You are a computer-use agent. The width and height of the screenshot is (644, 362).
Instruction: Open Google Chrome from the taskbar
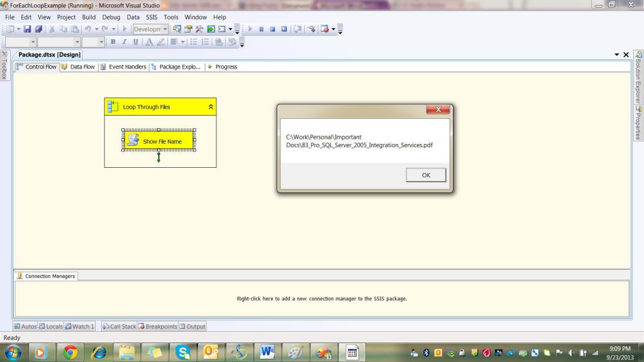[70, 352]
